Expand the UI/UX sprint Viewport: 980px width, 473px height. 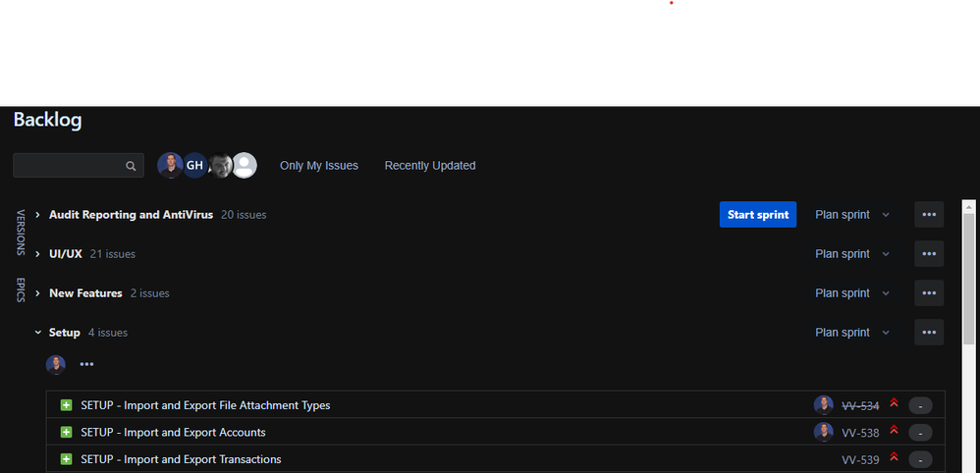(x=37, y=254)
